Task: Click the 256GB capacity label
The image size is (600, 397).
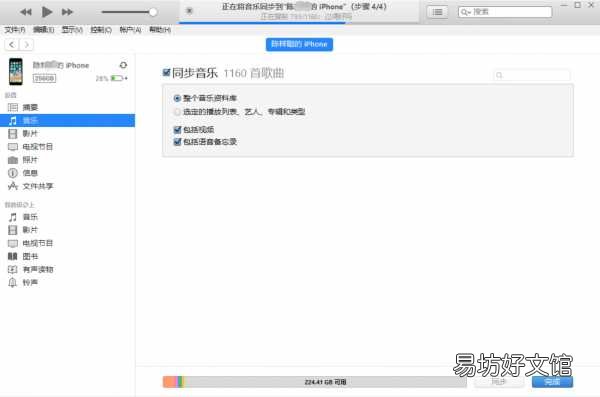Action: point(44,78)
